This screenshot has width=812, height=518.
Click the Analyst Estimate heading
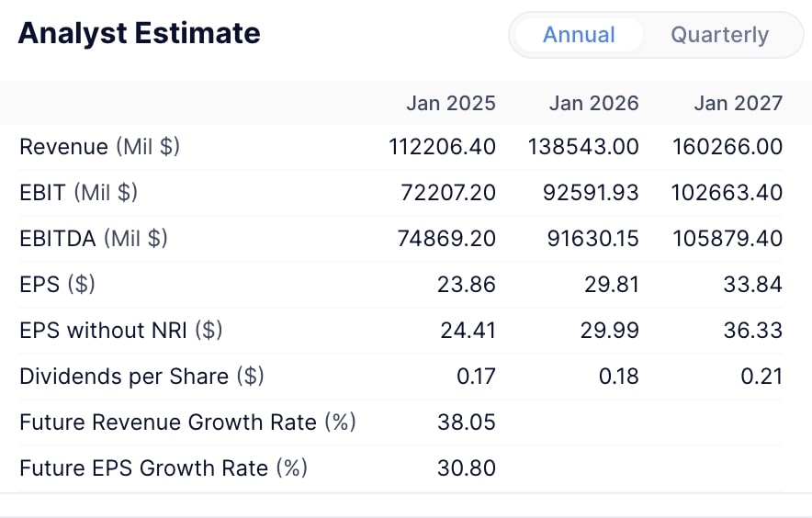pos(140,34)
